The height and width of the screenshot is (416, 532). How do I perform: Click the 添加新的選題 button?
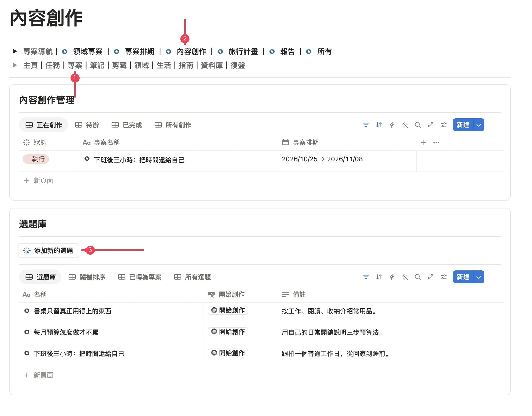pyautogui.click(x=49, y=250)
